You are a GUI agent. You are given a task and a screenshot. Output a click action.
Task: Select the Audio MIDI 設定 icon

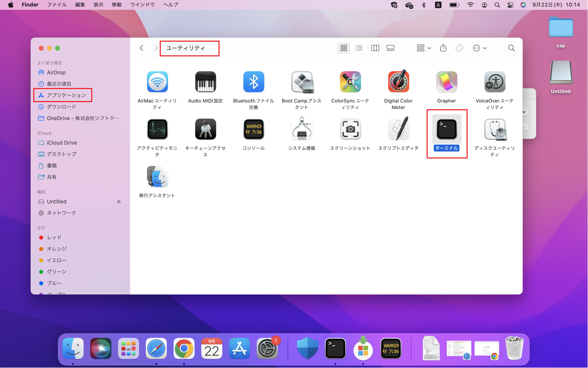pos(205,82)
